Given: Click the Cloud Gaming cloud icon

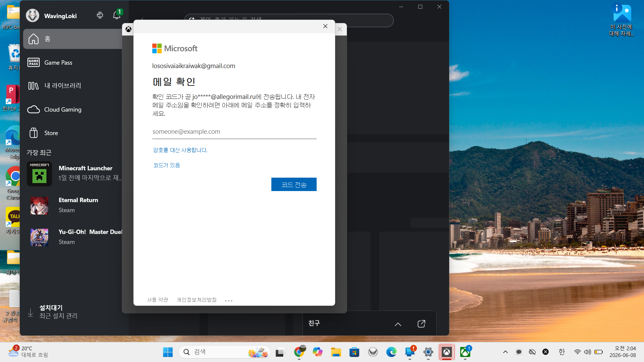Looking at the screenshot, I should [34, 110].
